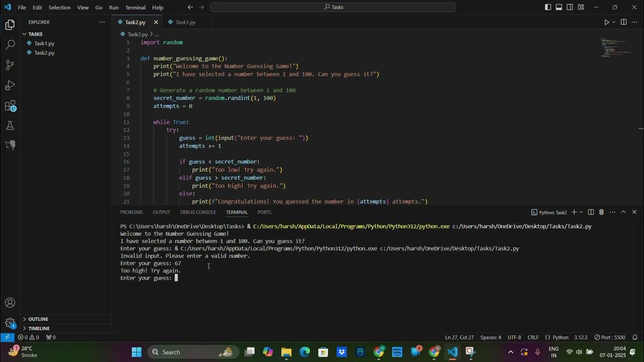The image size is (644, 362).
Task: Open Explorer Views and More Actions ellipsis
Action: point(102,22)
